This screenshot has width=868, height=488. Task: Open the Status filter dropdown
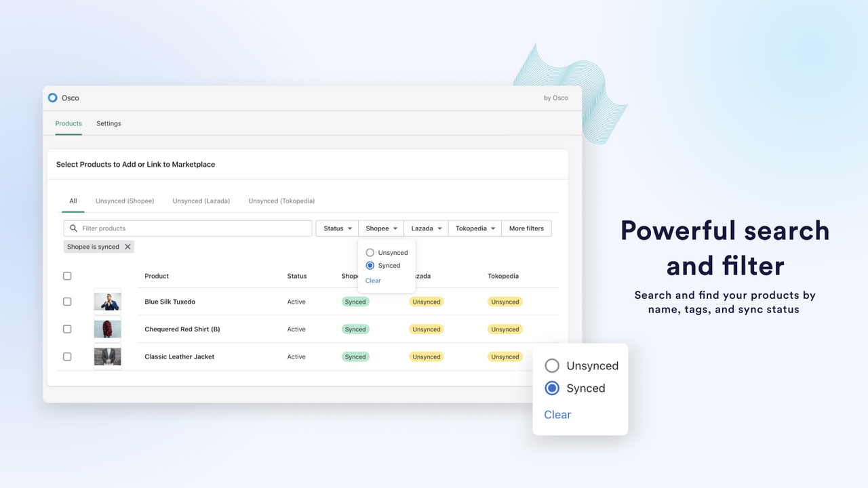pos(337,228)
